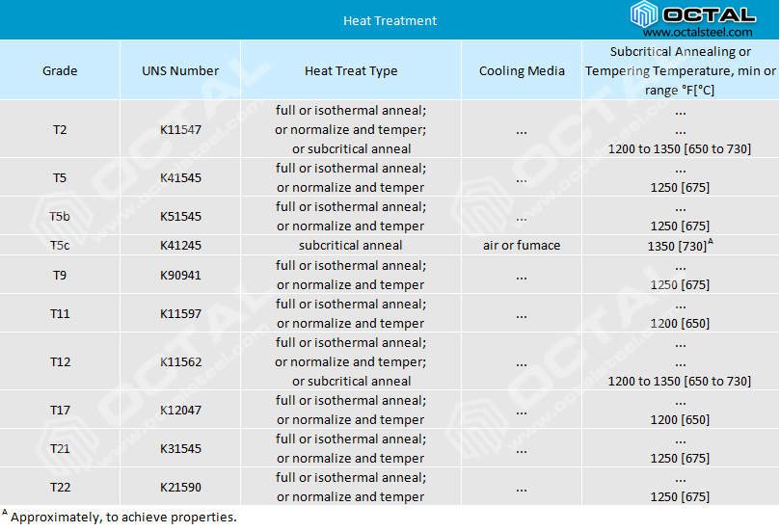Click the Heat Treatment table title
Screen dimensions: 780x532
click(x=390, y=20)
